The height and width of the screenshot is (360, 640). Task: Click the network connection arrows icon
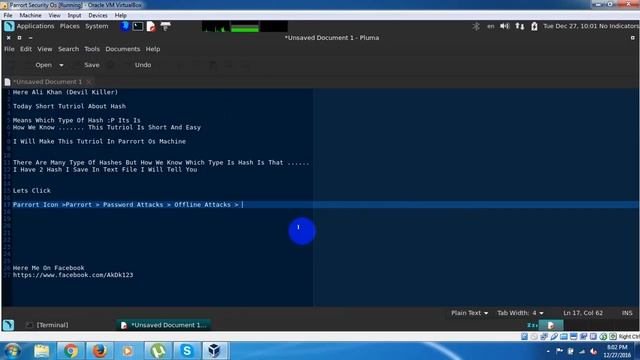(520, 26)
